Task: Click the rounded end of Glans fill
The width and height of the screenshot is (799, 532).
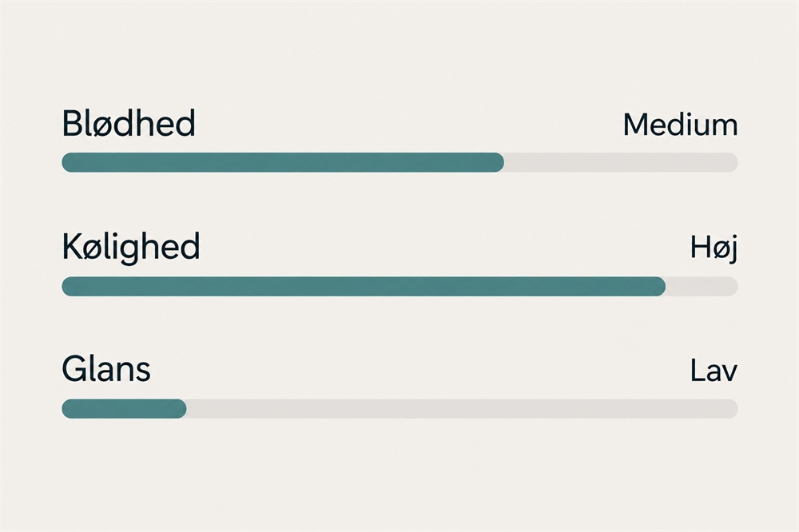Action: (180, 409)
